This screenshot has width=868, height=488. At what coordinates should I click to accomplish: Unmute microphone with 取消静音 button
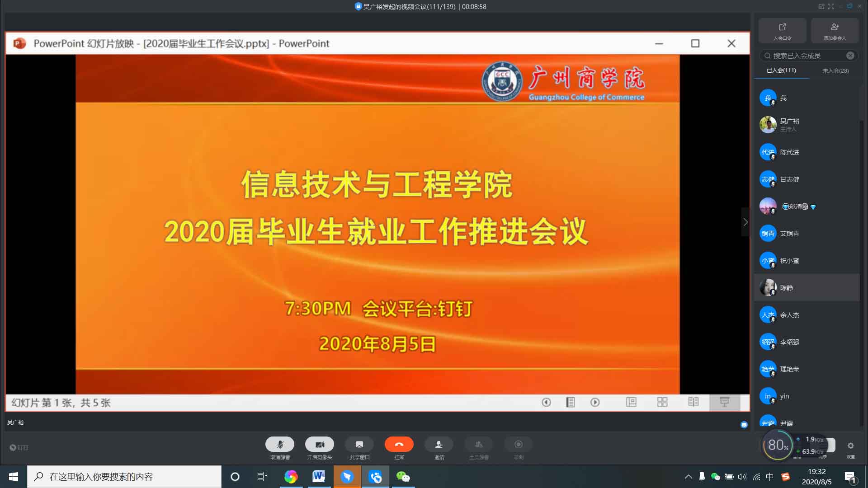279,445
